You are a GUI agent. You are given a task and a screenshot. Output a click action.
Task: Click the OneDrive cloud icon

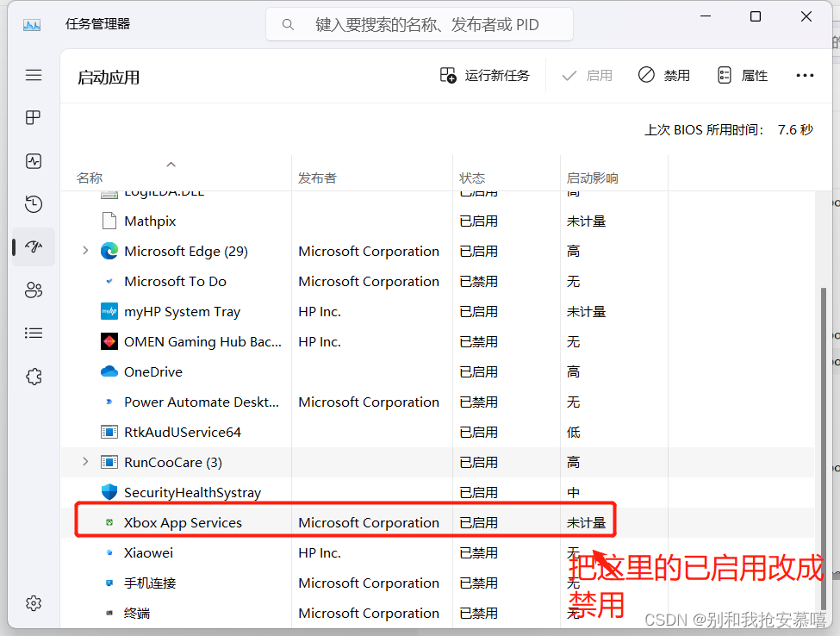click(x=109, y=371)
